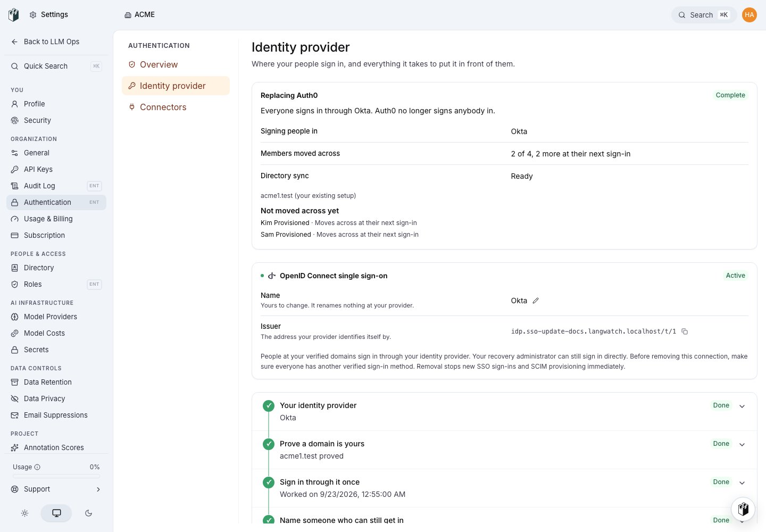This screenshot has width=766, height=532.
Task: Expand the Sign in through it once step
Action: [742, 483]
